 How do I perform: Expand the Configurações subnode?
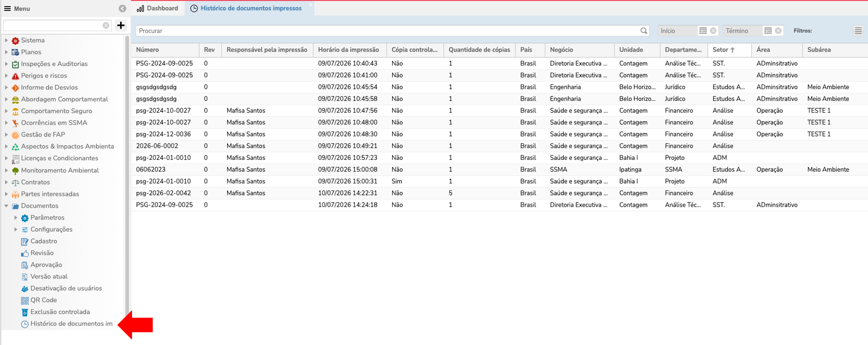click(x=16, y=229)
